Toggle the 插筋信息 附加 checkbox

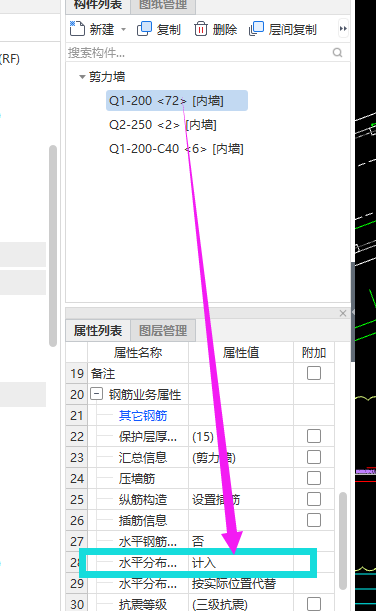click(314, 520)
